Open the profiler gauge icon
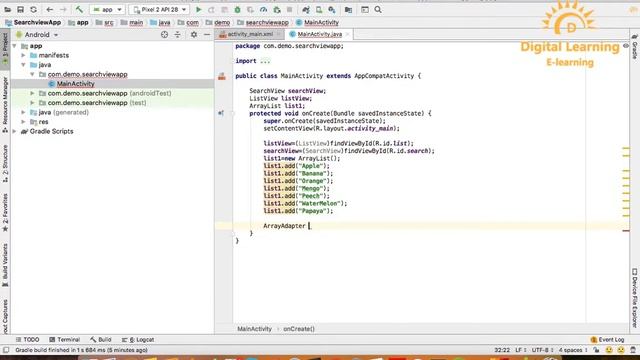 263,9
